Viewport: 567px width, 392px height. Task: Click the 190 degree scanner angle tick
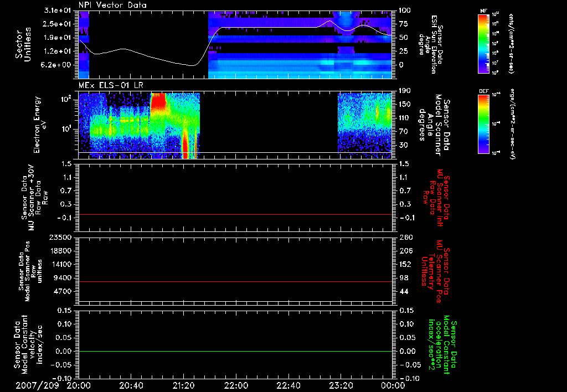click(405, 91)
